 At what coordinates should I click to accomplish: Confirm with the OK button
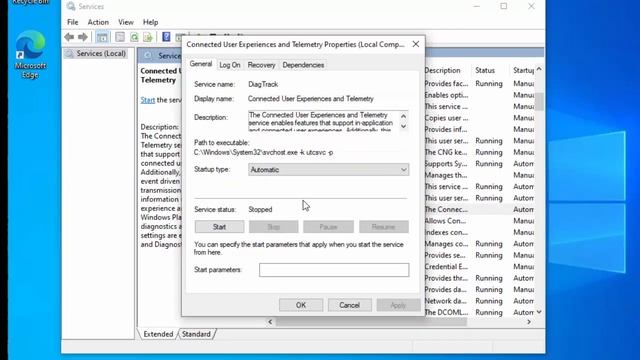click(301, 305)
